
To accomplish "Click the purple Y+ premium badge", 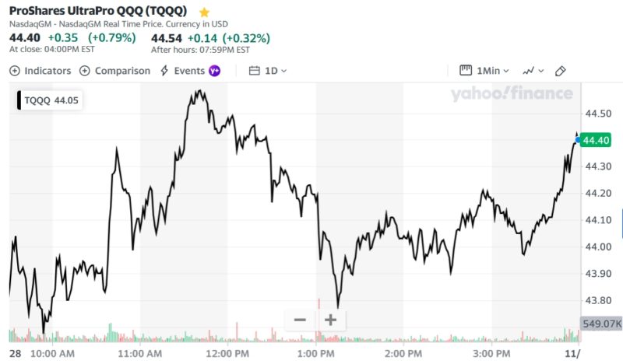I will pos(215,71).
